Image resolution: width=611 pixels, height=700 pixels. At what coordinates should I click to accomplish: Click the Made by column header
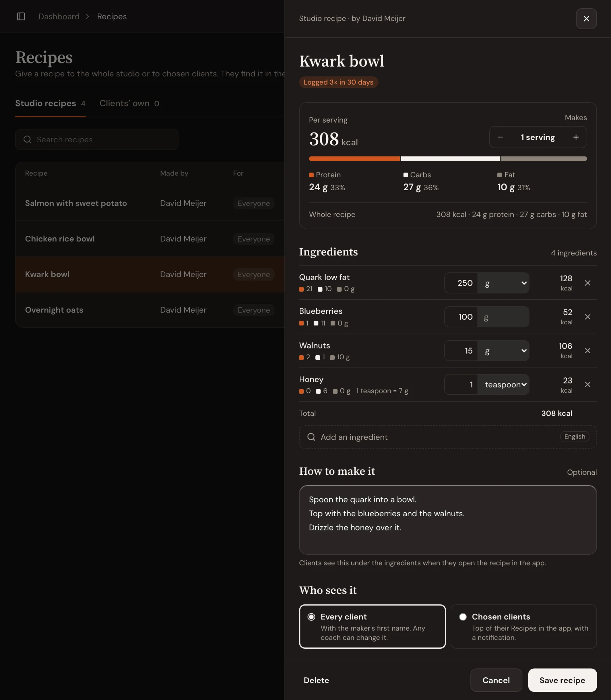click(174, 173)
